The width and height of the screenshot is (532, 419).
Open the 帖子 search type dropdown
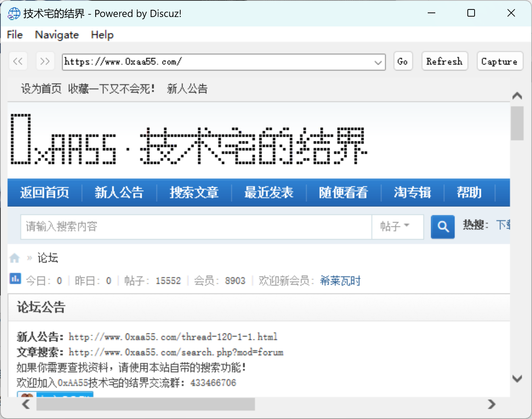click(397, 227)
